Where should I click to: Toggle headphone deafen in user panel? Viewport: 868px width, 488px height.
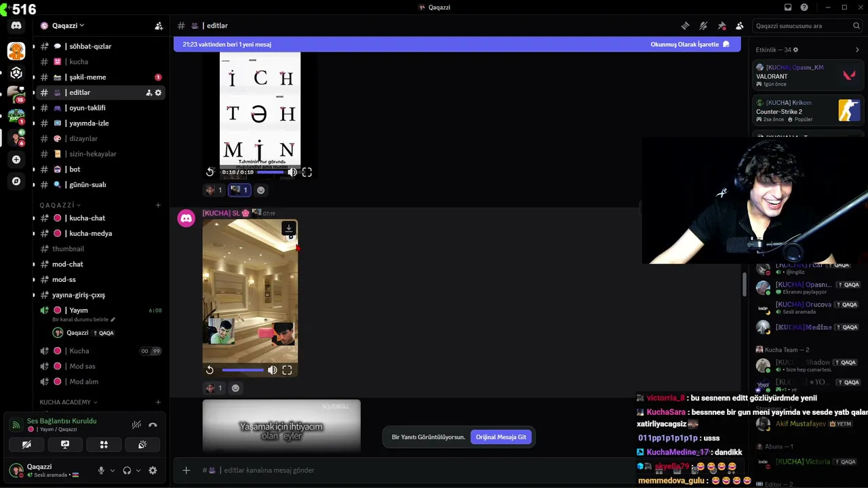[x=126, y=470]
